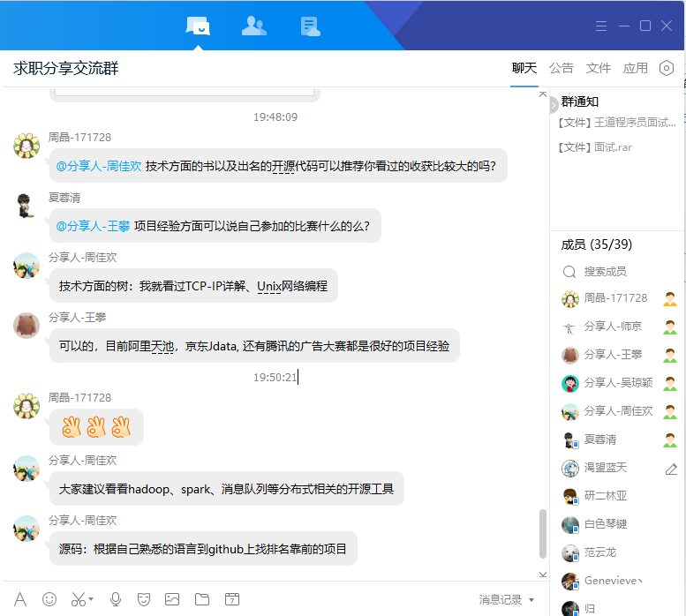686x616 pixels.
Task: Switch to the contacts view at top
Action: (x=254, y=26)
